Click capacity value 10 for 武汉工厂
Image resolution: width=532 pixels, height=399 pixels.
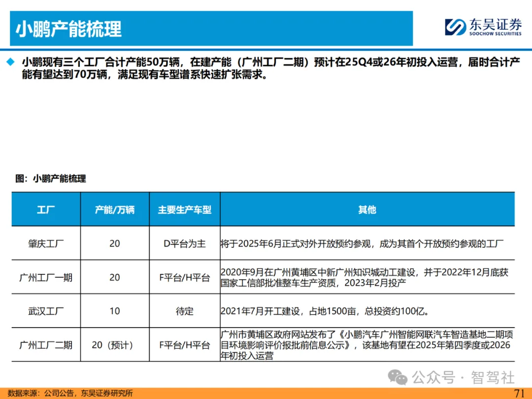coord(115,311)
